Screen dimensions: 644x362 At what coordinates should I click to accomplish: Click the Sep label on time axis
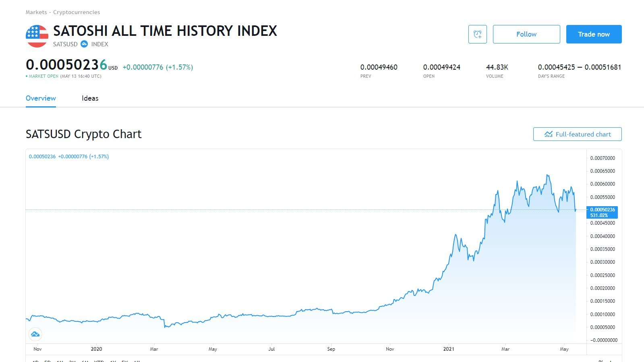(331, 349)
